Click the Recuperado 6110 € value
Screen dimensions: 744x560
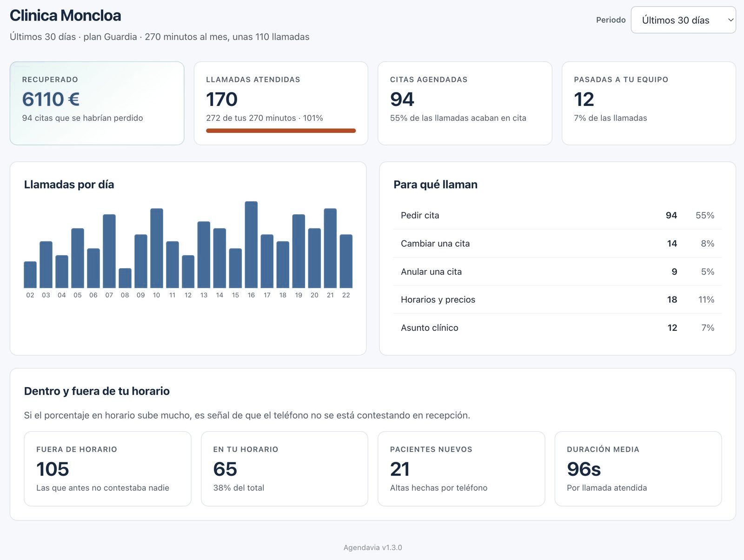point(51,99)
